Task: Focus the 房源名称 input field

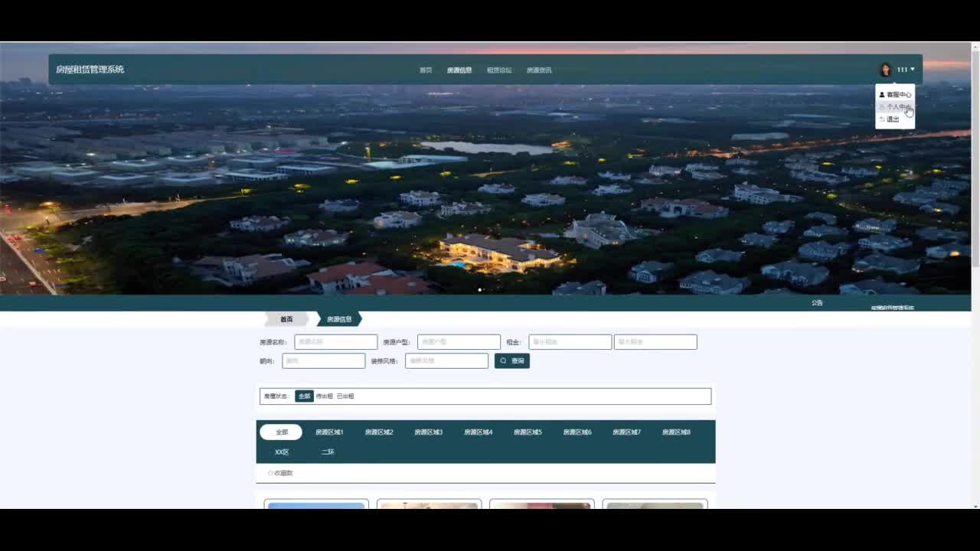Action: pos(336,342)
